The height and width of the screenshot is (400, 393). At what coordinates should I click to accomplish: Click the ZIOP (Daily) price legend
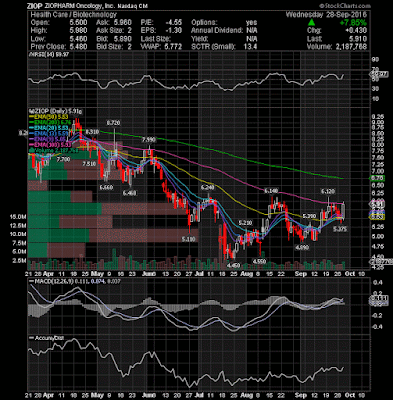56,111
